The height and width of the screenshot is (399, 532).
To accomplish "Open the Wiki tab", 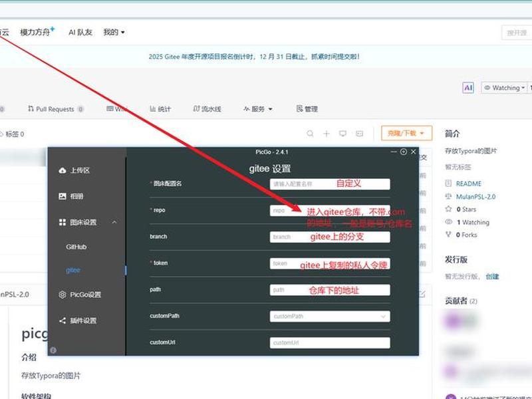I will [x=117, y=109].
